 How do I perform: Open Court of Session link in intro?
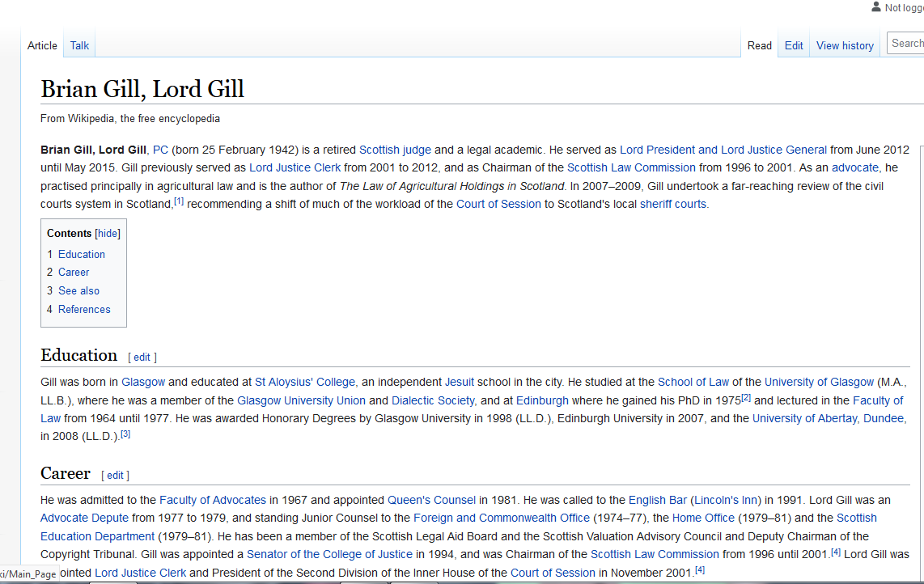click(x=498, y=204)
